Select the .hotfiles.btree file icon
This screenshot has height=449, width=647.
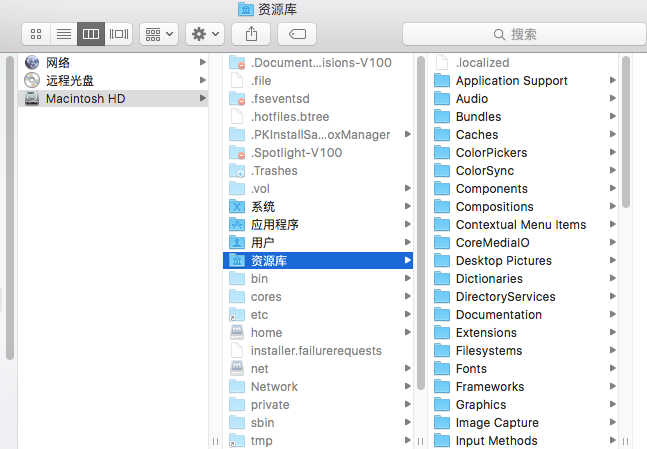(x=237, y=116)
